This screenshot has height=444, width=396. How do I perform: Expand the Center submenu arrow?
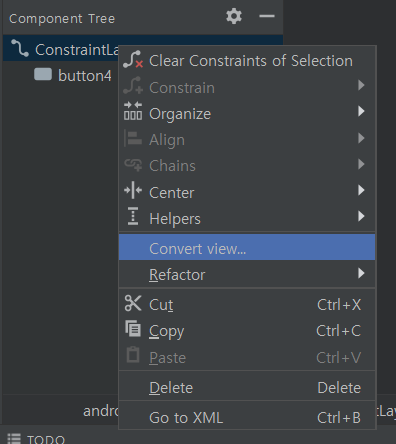tap(361, 190)
